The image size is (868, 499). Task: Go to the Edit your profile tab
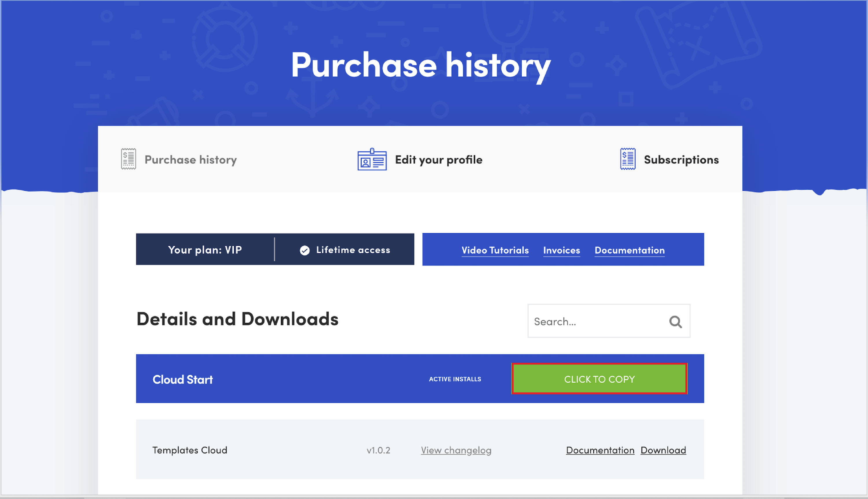tap(438, 160)
